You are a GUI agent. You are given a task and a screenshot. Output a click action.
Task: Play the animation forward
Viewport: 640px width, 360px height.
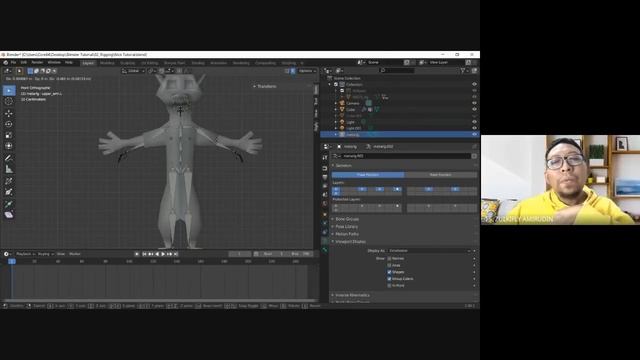[163, 254]
